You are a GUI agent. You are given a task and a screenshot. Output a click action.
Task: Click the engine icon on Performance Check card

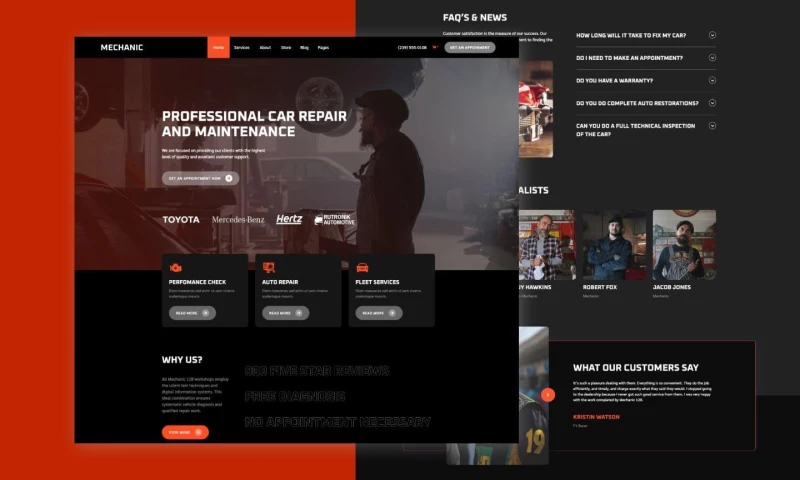click(x=176, y=268)
